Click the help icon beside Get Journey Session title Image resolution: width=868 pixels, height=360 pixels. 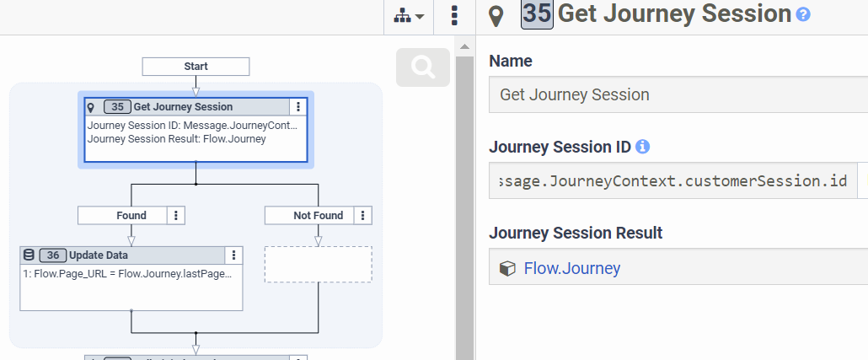pos(803,14)
